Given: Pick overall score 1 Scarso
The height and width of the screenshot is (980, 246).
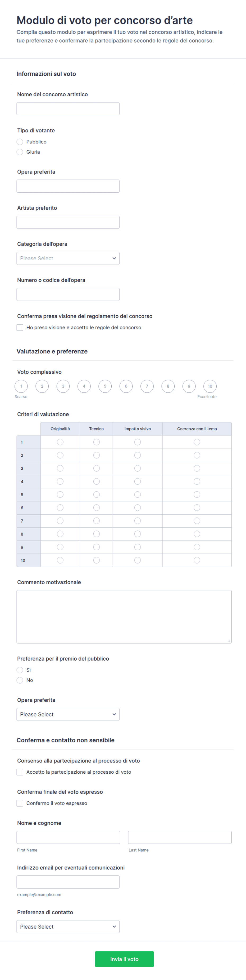Looking at the screenshot, I should [21, 386].
